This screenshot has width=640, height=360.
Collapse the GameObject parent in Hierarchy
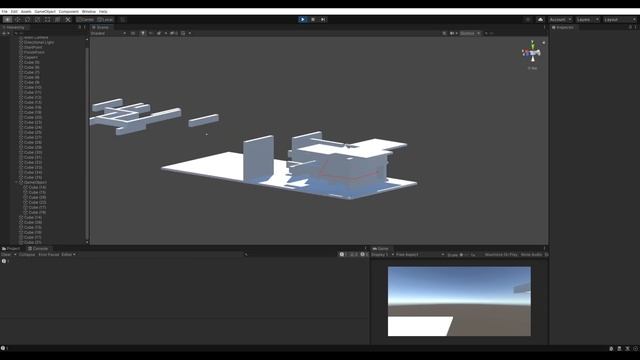[x=17, y=182]
